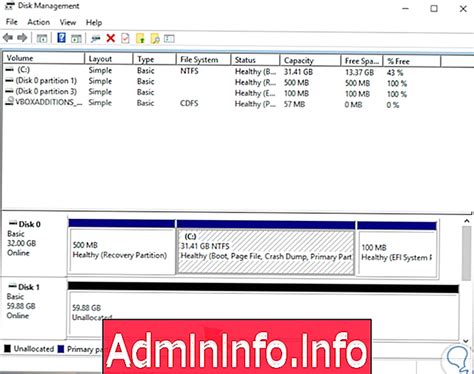Click the disk pane scrollbar up arrow
This screenshot has height=374, width=474.
pyautogui.click(x=467, y=221)
